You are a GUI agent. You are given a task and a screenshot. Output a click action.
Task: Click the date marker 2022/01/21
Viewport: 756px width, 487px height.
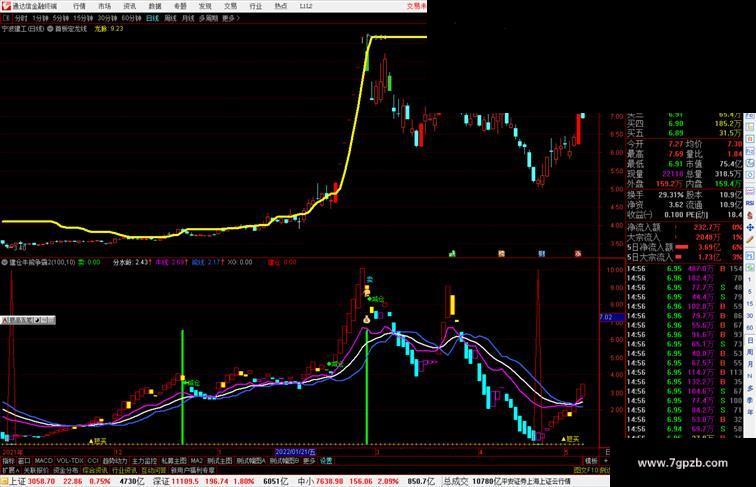295,452
